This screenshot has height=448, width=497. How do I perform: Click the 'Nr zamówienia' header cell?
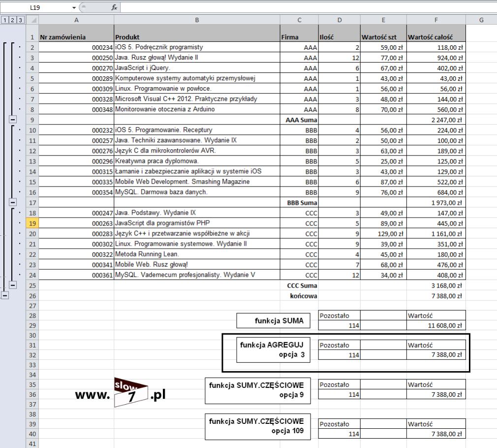76,33
